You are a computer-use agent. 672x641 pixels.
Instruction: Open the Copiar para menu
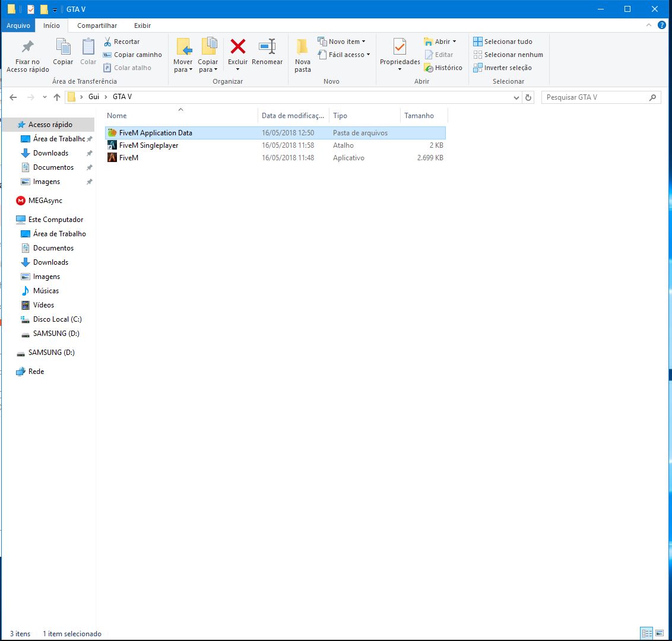(208, 56)
